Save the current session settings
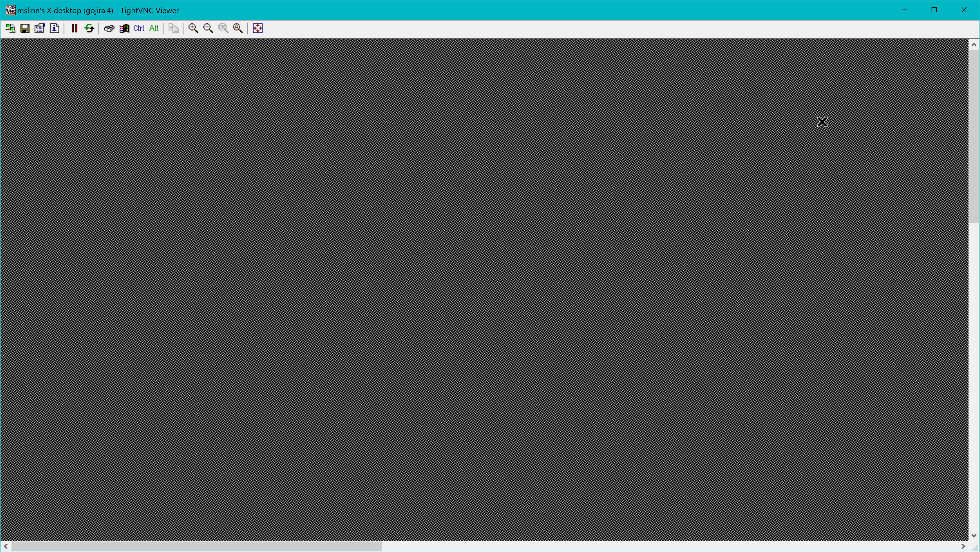Viewport: 980px width, 552px height. (x=25, y=28)
